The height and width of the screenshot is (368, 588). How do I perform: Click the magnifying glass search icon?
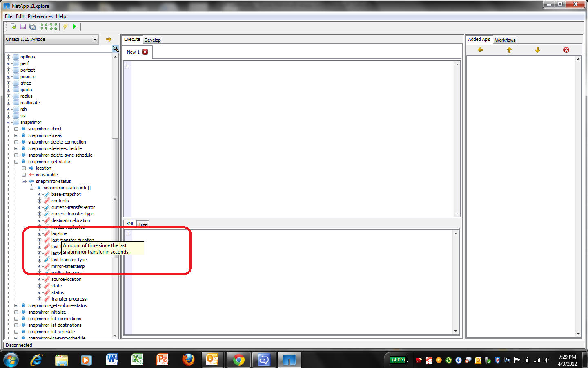[x=116, y=49]
